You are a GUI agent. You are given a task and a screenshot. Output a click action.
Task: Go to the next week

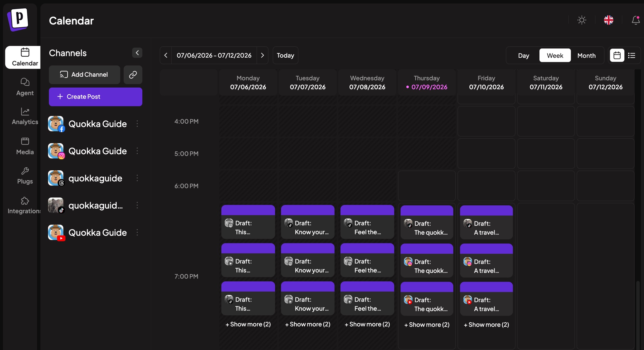[262, 55]
